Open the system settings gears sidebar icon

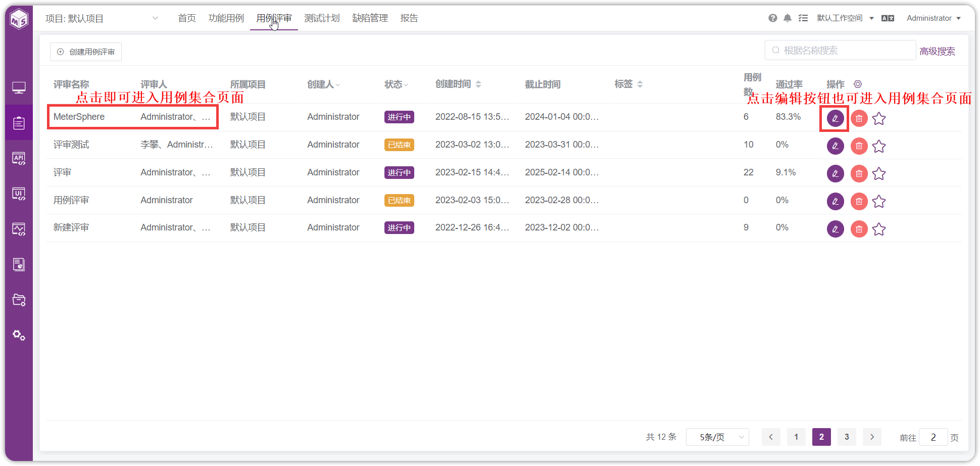coord(19,335)
